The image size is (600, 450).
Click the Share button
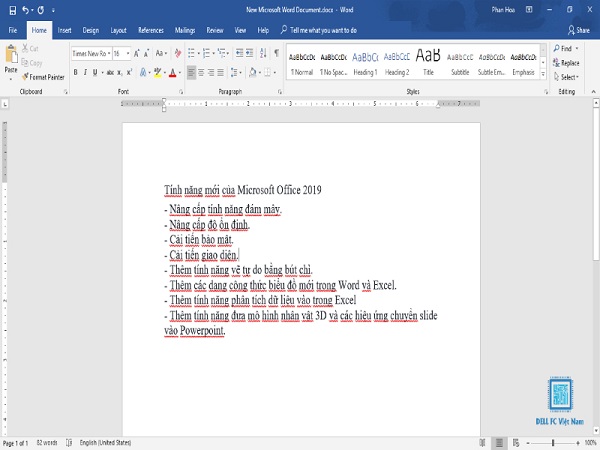point(579,30)
